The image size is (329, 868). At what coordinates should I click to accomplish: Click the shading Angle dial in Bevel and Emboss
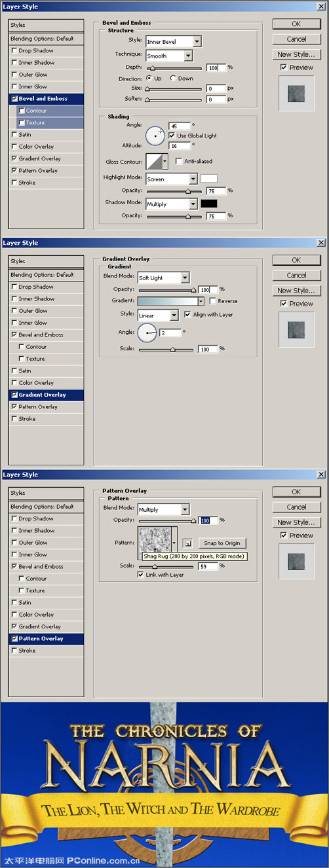(155, 136)
